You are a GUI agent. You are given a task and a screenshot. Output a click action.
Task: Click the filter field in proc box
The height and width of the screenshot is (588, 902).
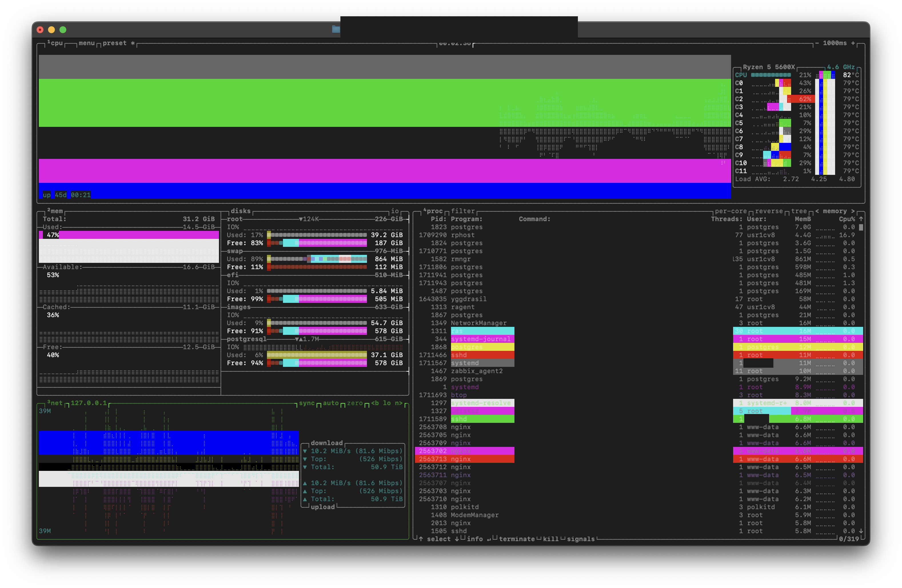pos(463,211)
